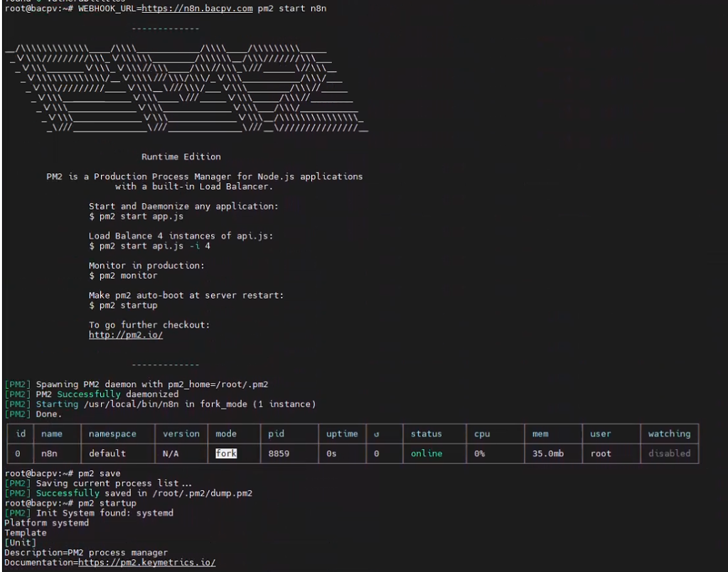Image resolution: width=728 pixels, height=572 pixels.
Task: Click the '0s' uptime cell
Action: pyautogui.click(x=331, y=453)
